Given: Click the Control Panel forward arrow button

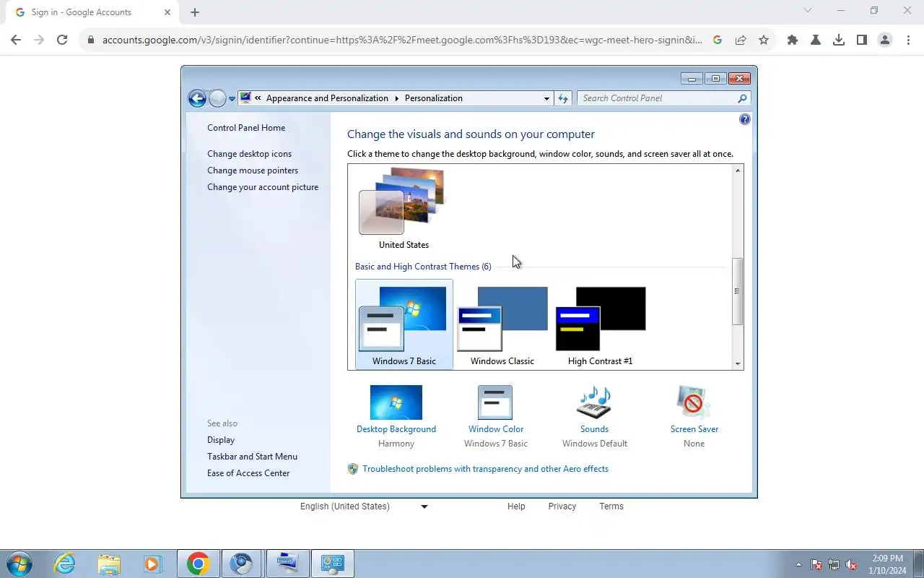Looking at the screenshot, I should (x=217, y=98).
